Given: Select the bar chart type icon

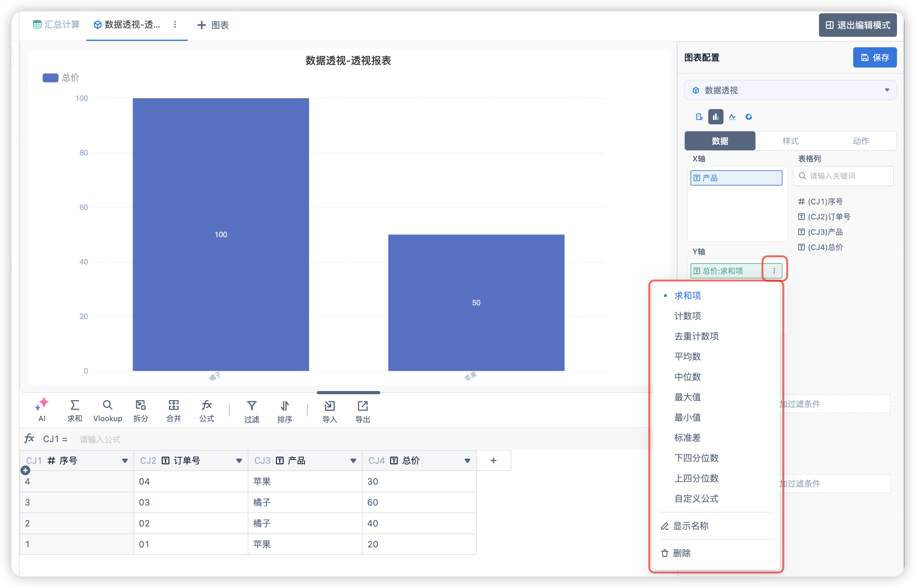Looking at the screenshot, I should [x=716, y=117].
